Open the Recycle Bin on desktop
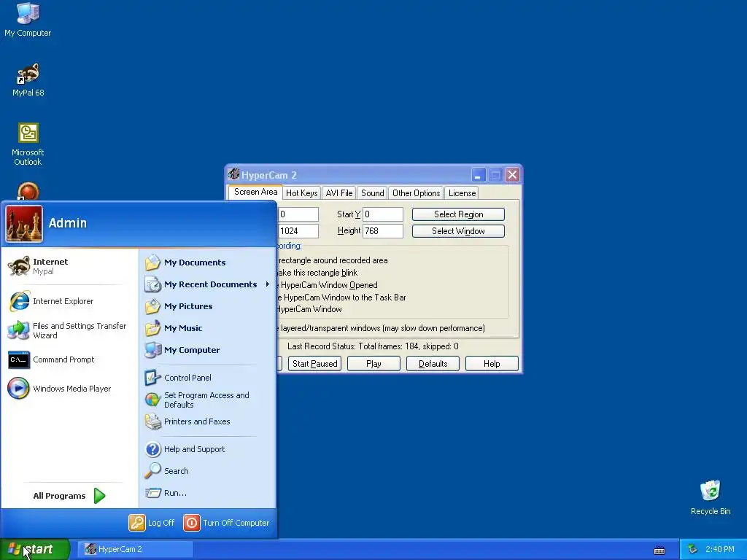This screenshot has width=747, height=560. [x=711, y=497]
